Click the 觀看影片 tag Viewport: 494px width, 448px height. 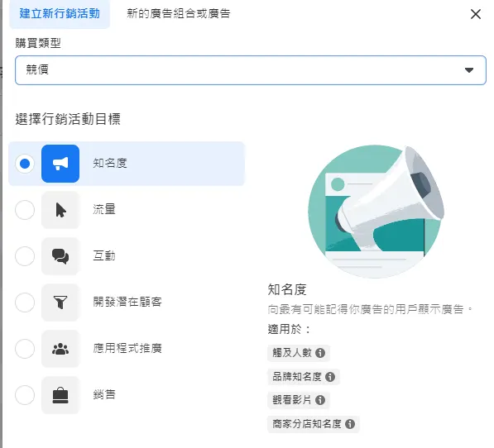[299, 400]
